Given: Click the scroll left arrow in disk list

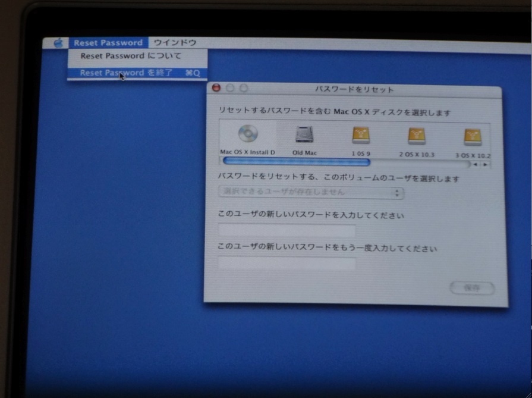Looking at the screenshot, I should (x=476, y=164).
